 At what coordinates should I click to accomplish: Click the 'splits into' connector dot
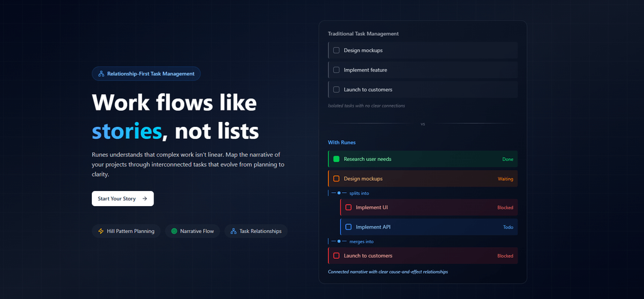[339, 193]
